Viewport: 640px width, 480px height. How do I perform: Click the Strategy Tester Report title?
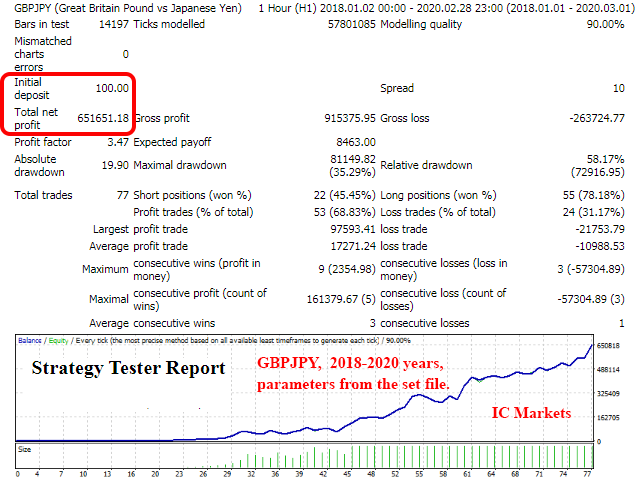click(128, 368)
